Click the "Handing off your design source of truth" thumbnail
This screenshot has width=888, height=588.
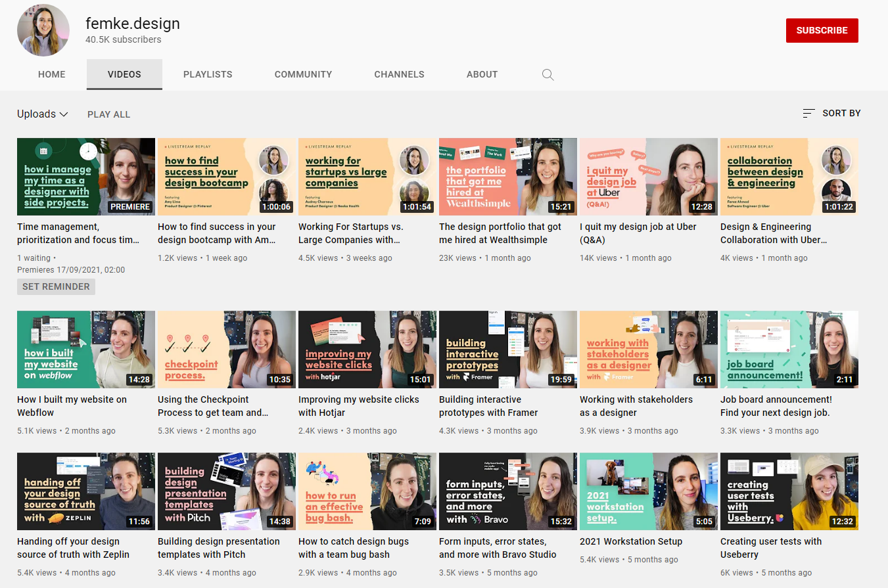tap(85, 491)
